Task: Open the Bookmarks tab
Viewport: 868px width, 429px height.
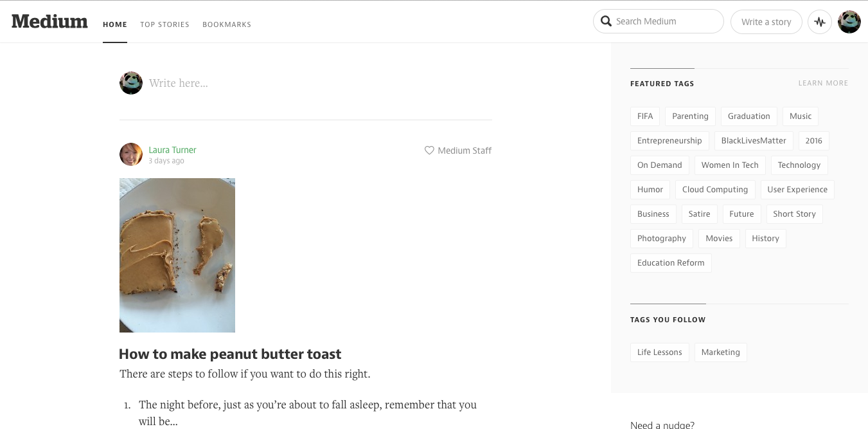Action: point(227,24)
